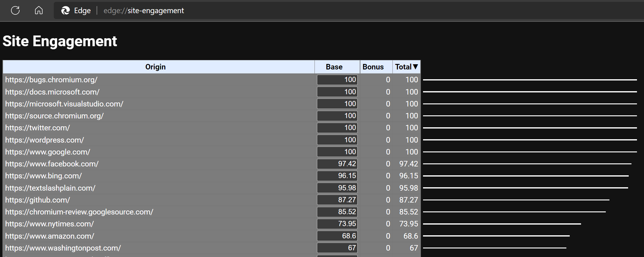The image size is (644, 257).
Task: Edit base score field for bugs.chromium.org
Action: pos(337,80)
